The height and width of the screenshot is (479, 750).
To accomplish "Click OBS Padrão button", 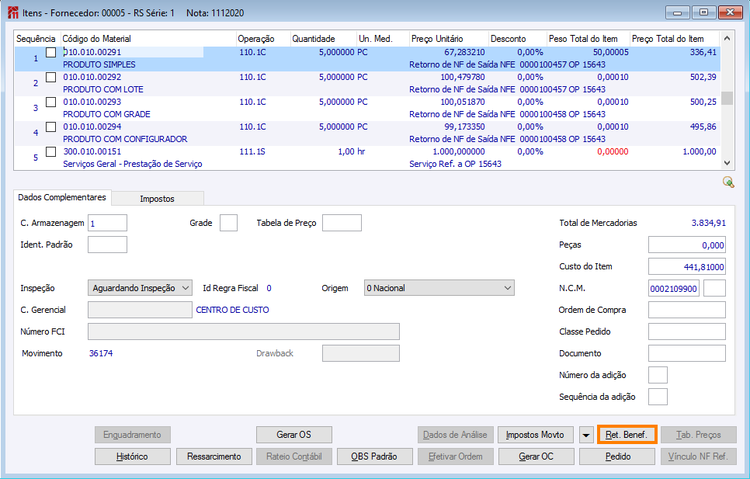I will click(x=375, y=457).
